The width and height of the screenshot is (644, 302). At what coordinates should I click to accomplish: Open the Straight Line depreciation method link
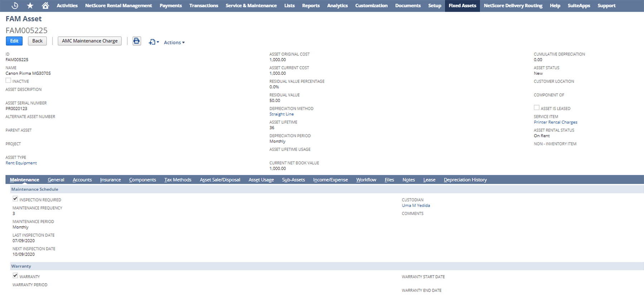282,114
